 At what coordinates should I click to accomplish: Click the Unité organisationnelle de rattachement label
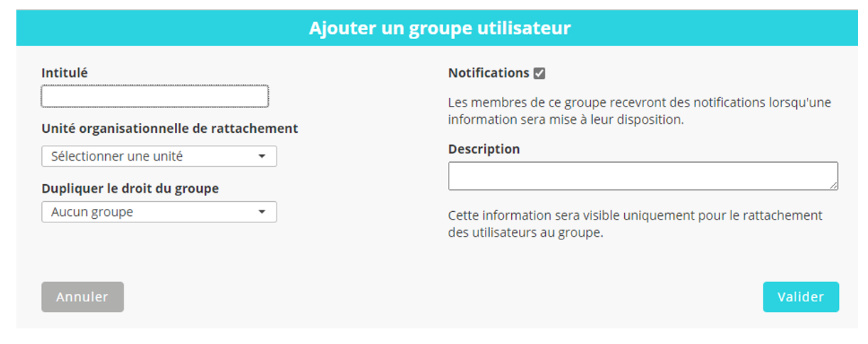tap(170, 129)
